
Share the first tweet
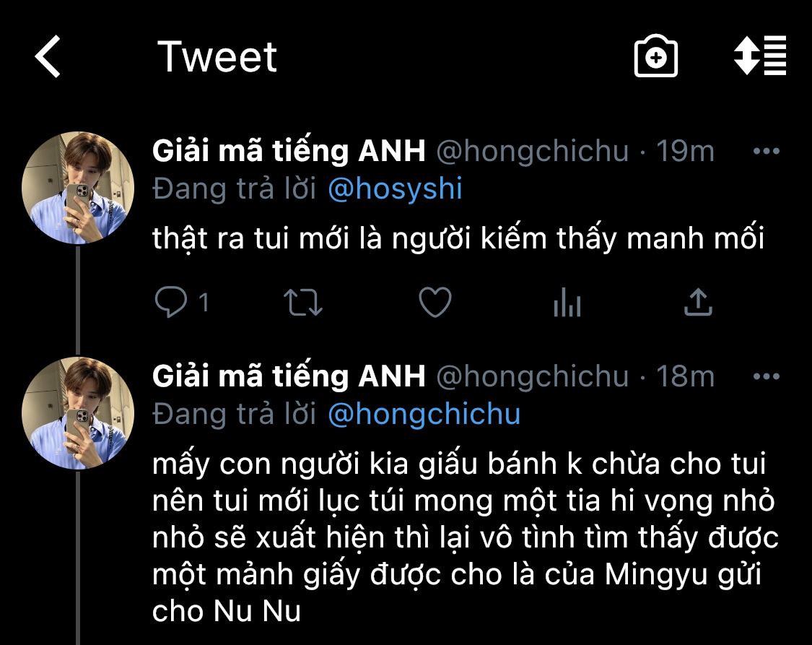(698, 301)
